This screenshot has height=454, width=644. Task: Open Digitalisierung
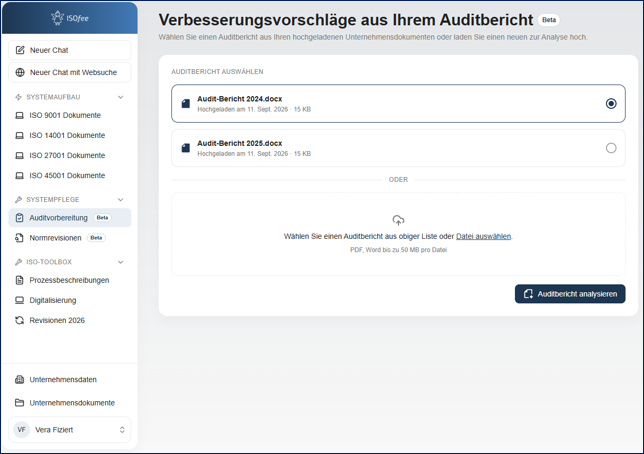click(70, 300)
